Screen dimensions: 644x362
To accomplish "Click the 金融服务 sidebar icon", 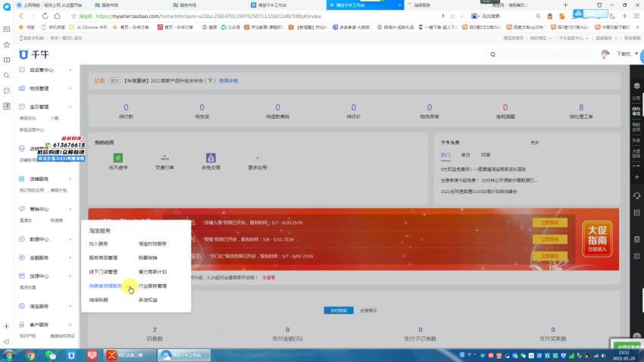I will coord(22,257).
